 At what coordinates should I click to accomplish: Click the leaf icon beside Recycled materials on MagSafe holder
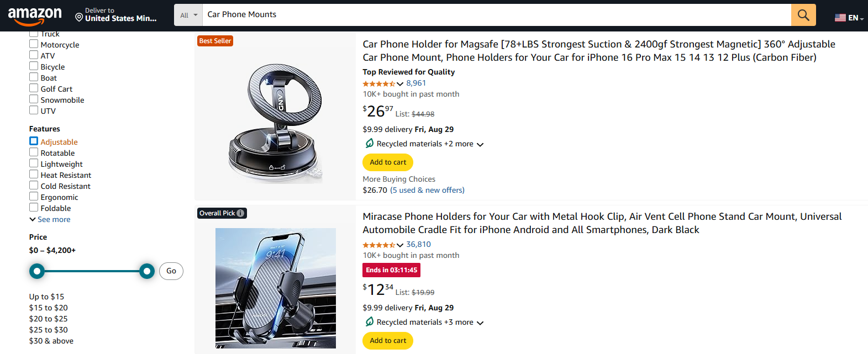369,143
